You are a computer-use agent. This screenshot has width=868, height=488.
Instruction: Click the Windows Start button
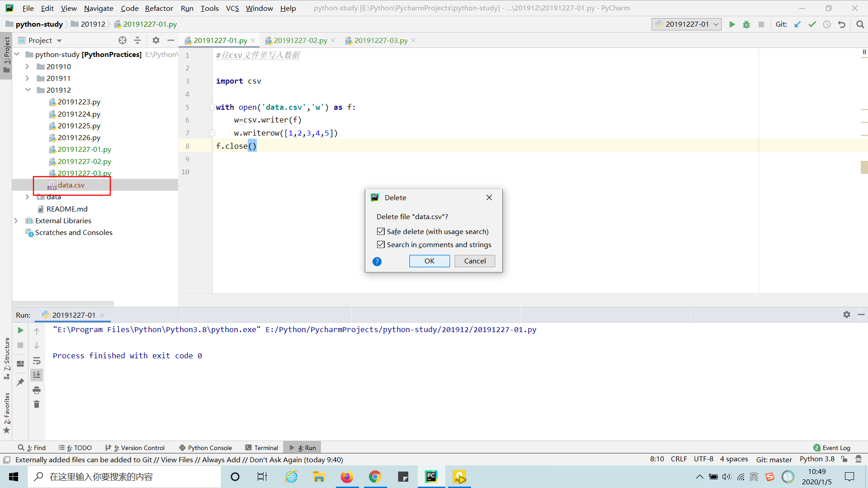click(14, 477)
